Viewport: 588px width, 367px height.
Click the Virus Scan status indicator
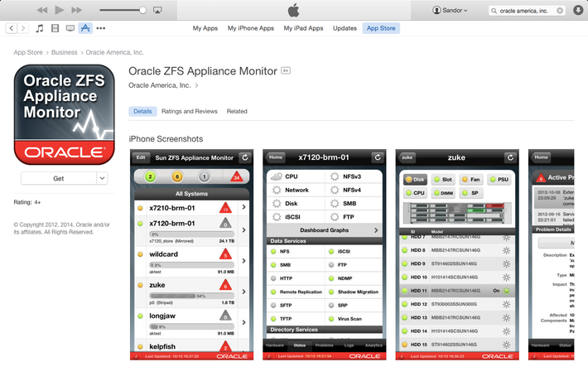[x=331, y=319]
